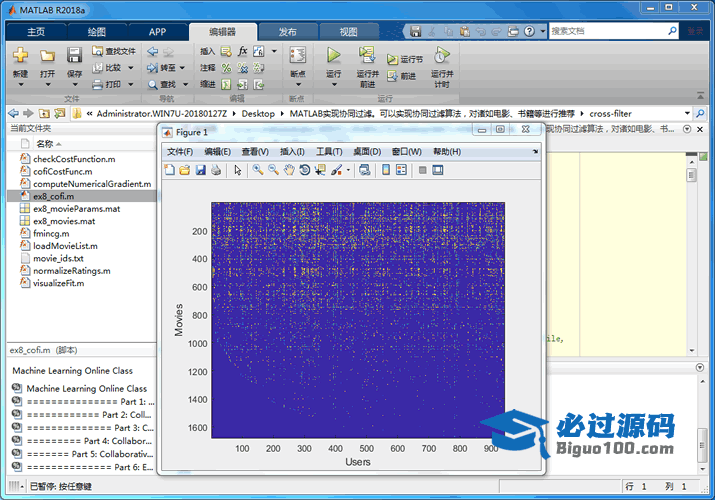Open the help question mark icon
The height and width of the screenshot is (500, 715).
point(529,31)
